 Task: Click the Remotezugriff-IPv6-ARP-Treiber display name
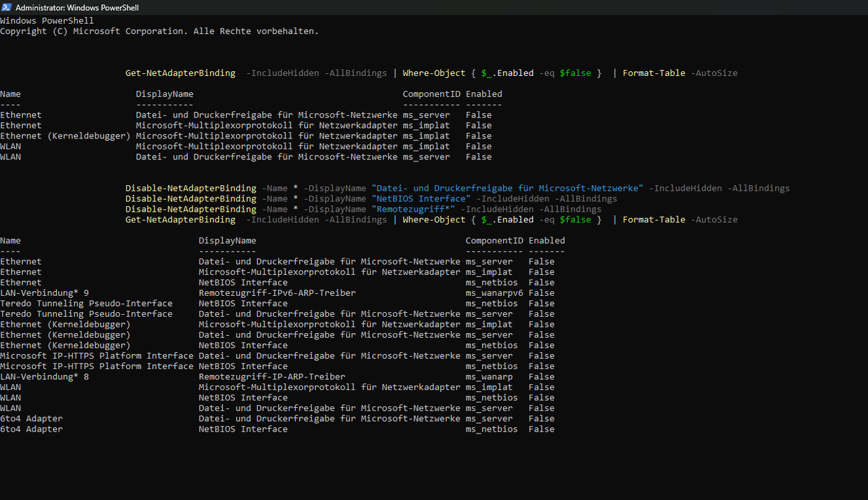(x=277, y=293)
